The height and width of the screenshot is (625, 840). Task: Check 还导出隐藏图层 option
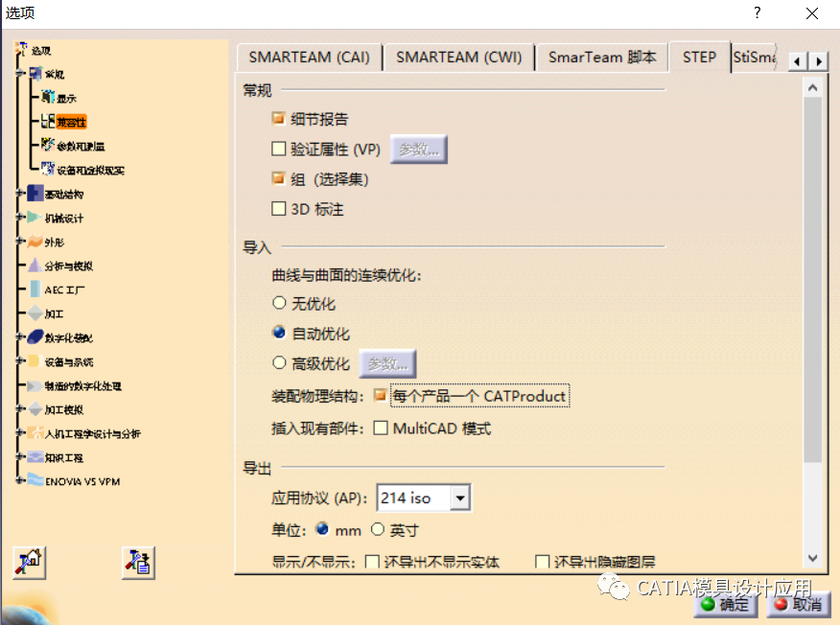point(542,562)
